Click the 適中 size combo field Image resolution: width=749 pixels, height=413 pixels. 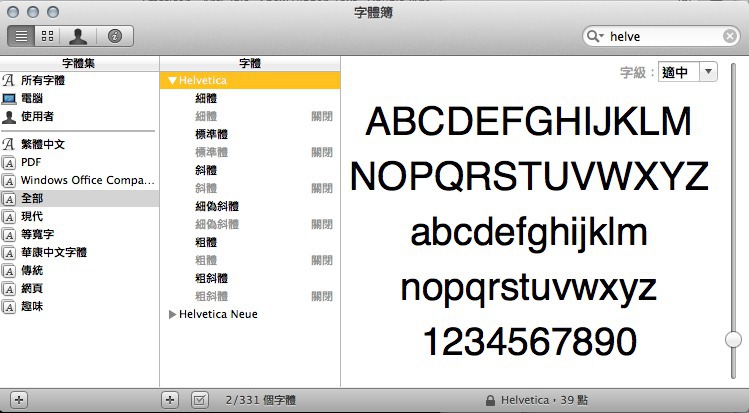(x=679, y=72)
